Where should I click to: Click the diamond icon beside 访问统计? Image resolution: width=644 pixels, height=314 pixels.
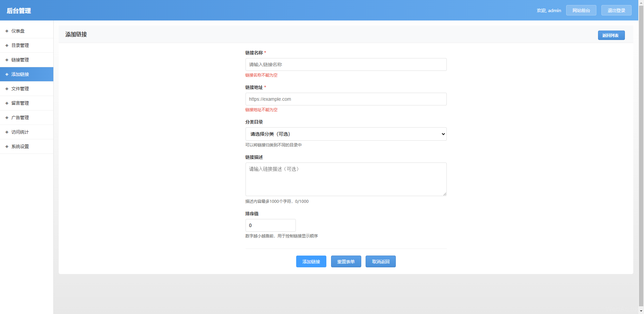(x=7, y=132)
